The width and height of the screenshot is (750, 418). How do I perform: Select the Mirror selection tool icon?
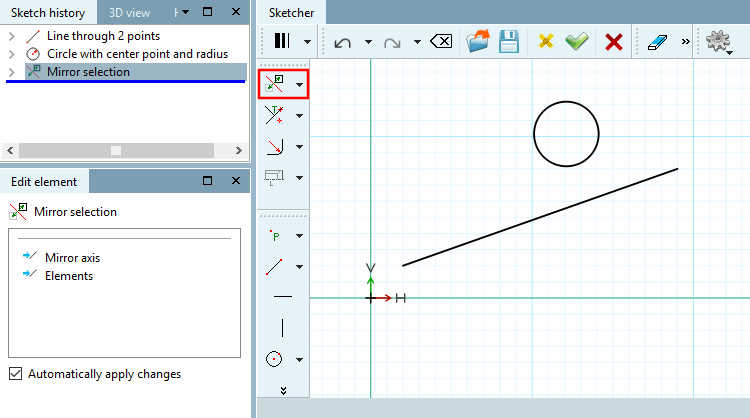point(275,84)
